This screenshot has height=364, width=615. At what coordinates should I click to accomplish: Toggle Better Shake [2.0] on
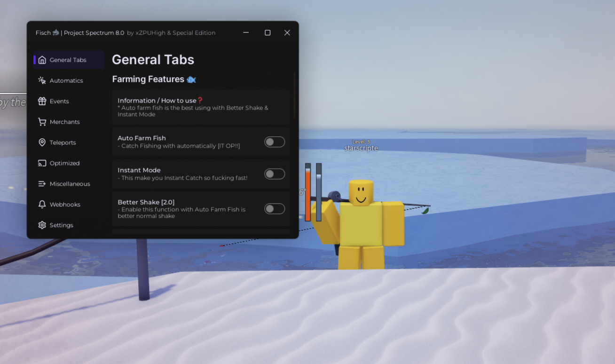(275, 209)
